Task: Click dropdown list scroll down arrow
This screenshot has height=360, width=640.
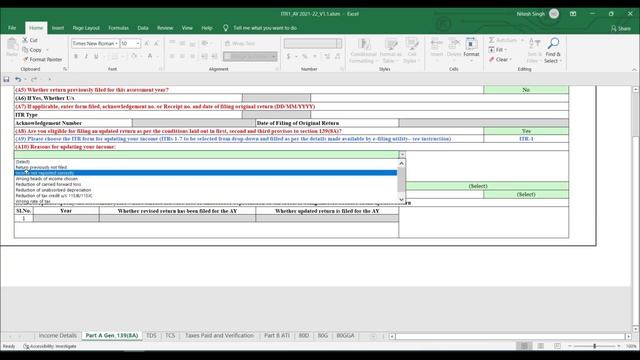Action: (402, 200)
